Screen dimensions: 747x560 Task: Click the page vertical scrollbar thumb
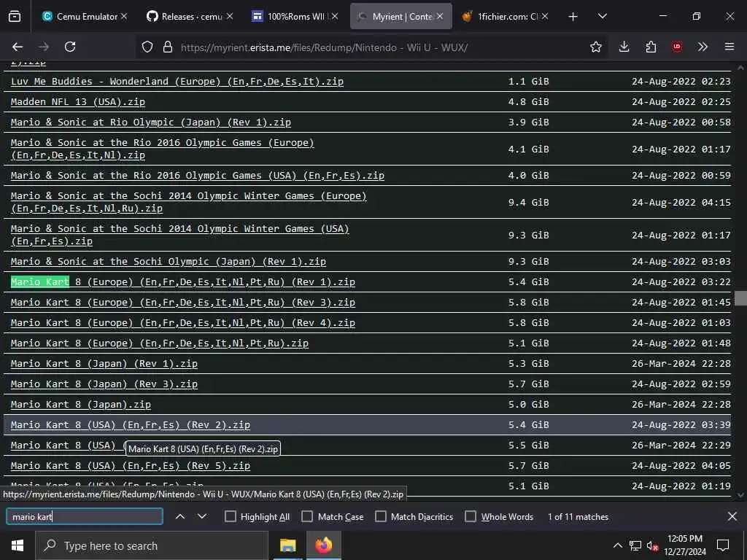point(741,298)
